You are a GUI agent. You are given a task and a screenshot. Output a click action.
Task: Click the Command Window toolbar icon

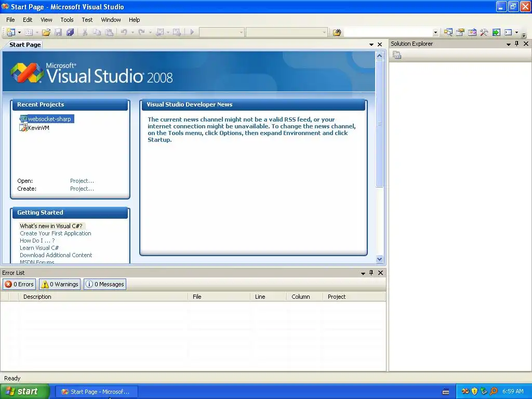(x=508, y=32)
